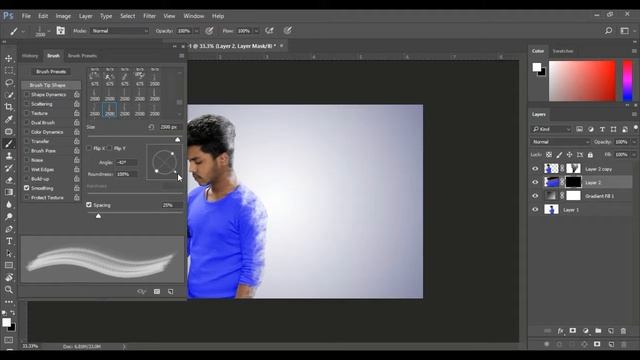Click the toolbar foreground color swatch
Screen dimensions: 640x360
6,322
